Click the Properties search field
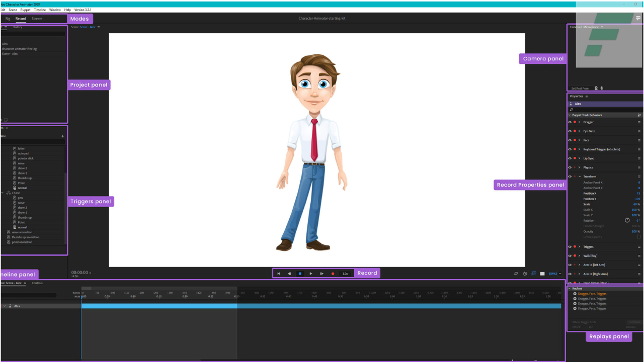Viewport: 644px width, 362px height. [x=606, y=109]
